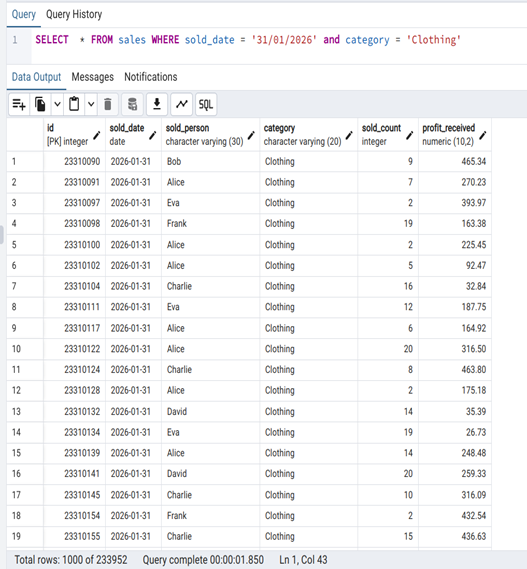The width and height of the screenshot is (527, 569).
Task: Click the sold_date column header
Action: click(x=133, y=135)
